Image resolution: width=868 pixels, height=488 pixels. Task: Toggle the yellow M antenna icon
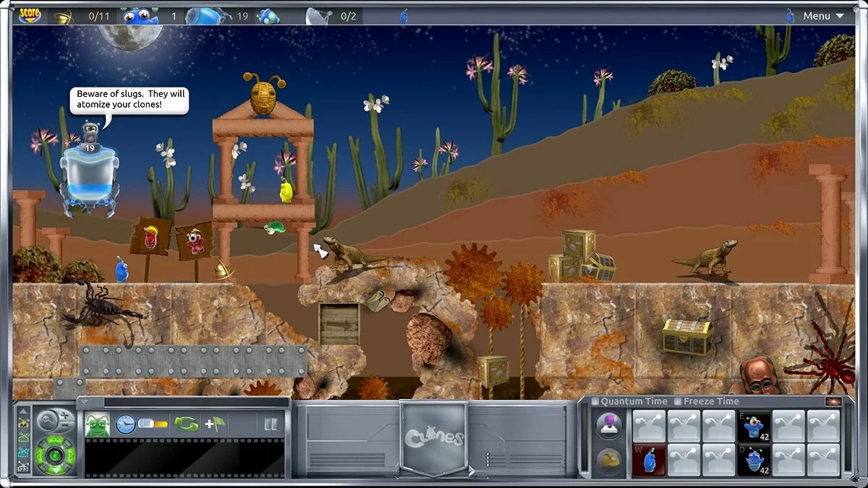tap(22, 422)
